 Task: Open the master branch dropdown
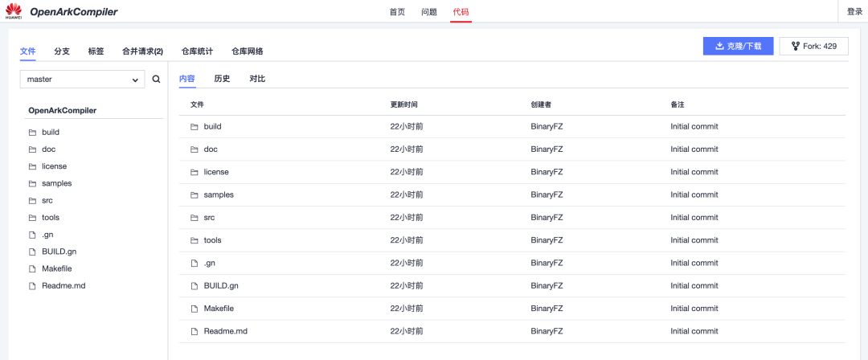(x=82, y=80)
